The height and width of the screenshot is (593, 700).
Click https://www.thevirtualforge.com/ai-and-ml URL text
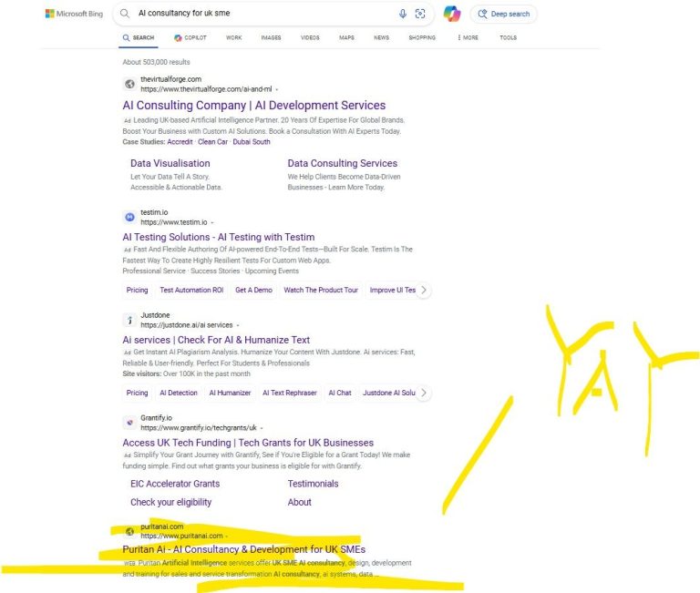(x=206, y=89)
